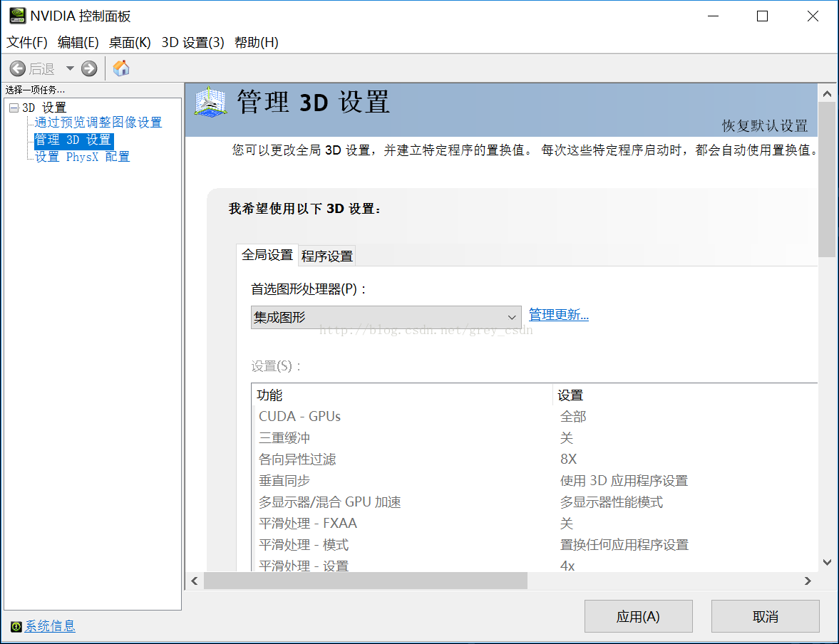Switch to the 全局设置 tab
Screen dimensions: 839x644
tap(267, 255)
